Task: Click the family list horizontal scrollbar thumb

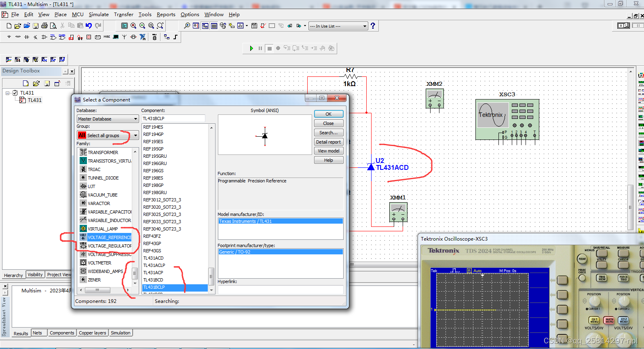Action: pos(97,290)
